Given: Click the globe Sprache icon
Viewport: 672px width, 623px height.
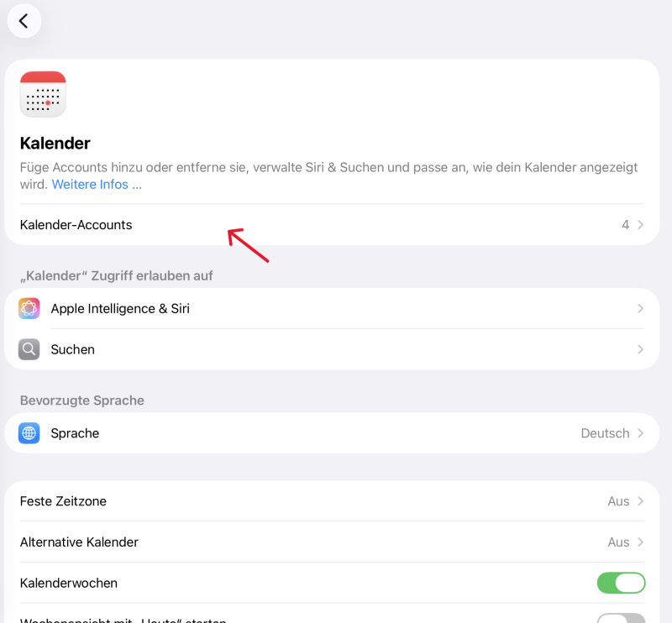Looking at the screenshot, I should click(29, 433).
